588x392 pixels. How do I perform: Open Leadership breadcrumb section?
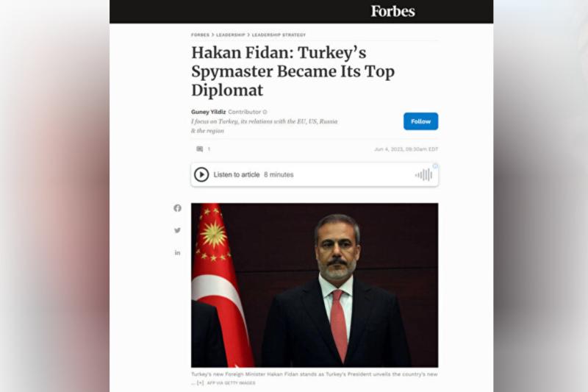click(230, 35)
